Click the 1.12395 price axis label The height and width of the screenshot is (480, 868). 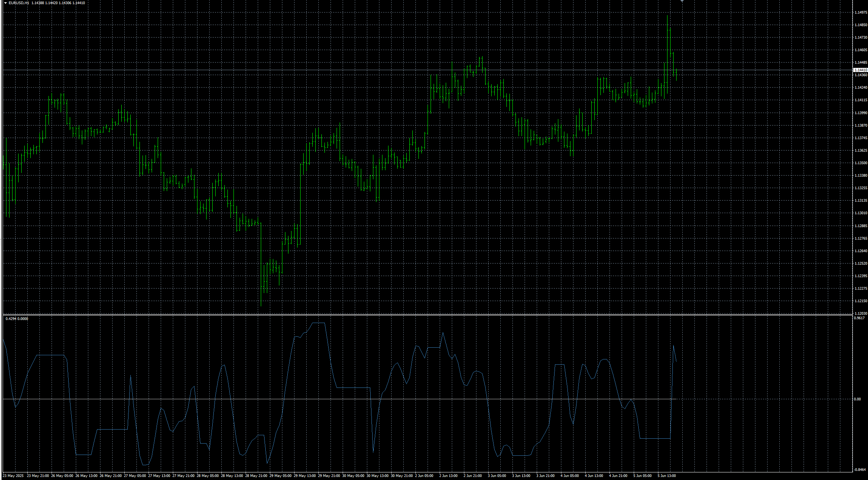click(x=861, y=276)
